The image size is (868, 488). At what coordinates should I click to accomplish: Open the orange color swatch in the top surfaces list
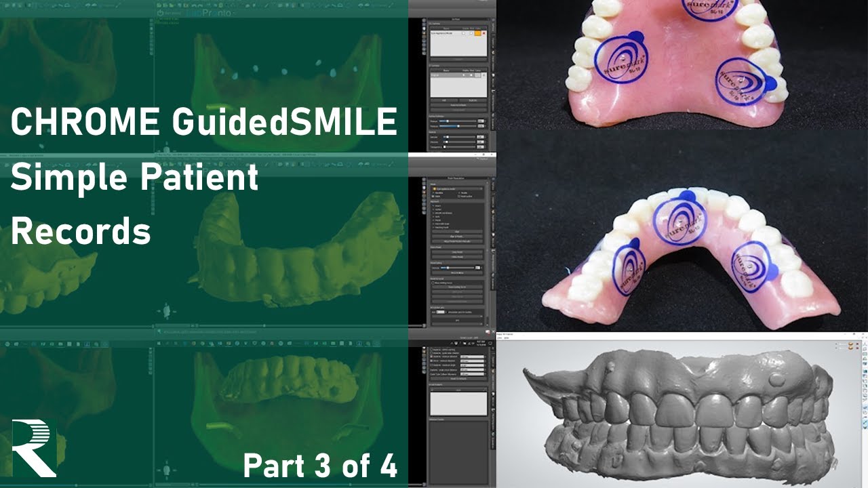[x=478, y=33]
